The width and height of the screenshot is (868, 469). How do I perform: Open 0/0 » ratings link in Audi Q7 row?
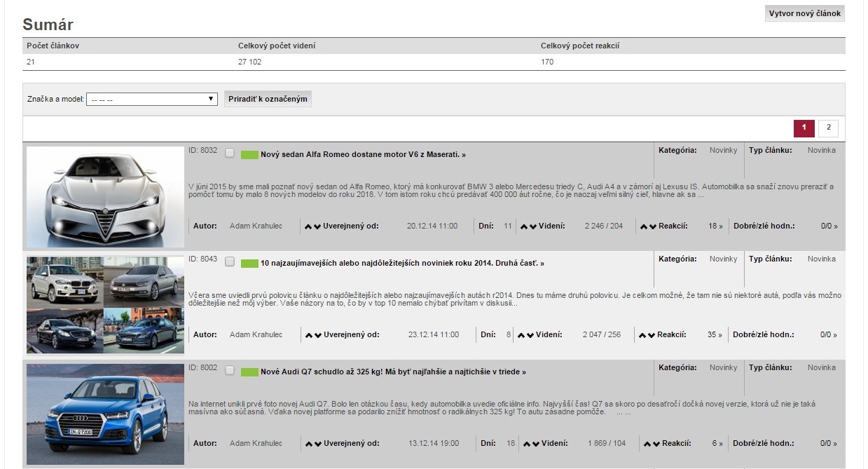click(x=829, y=444)
